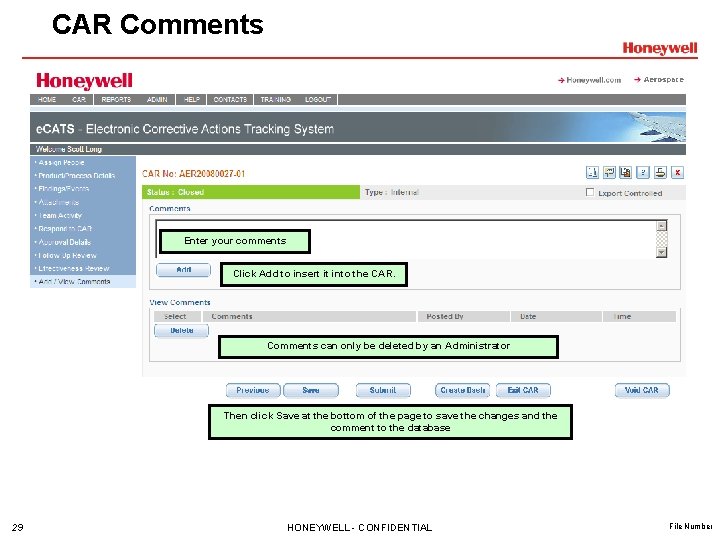The image size is (720, 540).
Task: Click the leftmost icon in the CAR icon row
Action: click(x=592, y=173)
